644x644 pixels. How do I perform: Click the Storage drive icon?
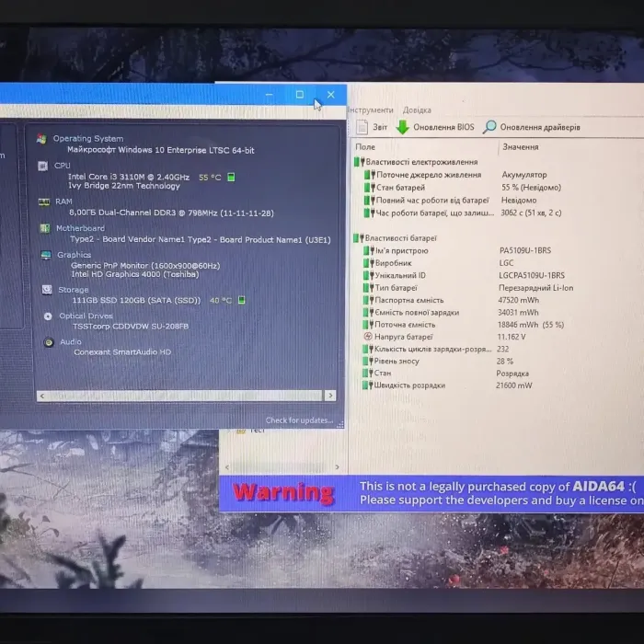[46, 290]
